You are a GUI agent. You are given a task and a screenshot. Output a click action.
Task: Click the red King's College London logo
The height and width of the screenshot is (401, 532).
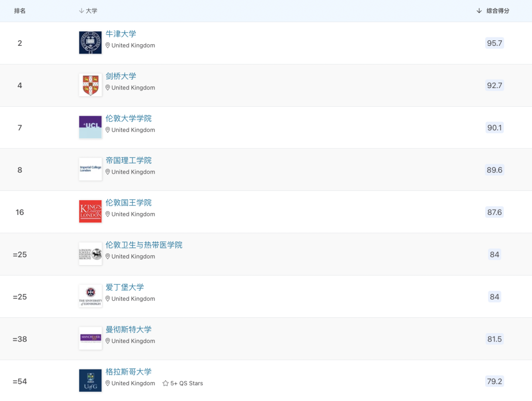[90, 212]
